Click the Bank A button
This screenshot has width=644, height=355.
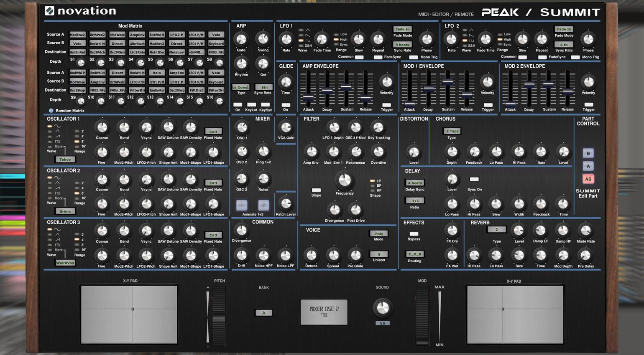pos(264,313)
